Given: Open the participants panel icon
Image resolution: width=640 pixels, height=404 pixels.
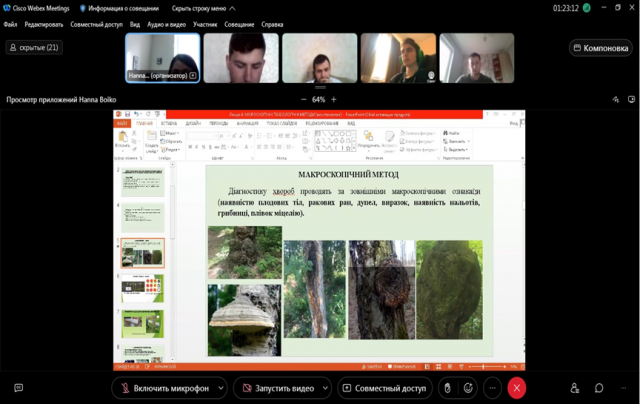Looking at the screenshot, I should pyautogui.click(x=575, y=388).
